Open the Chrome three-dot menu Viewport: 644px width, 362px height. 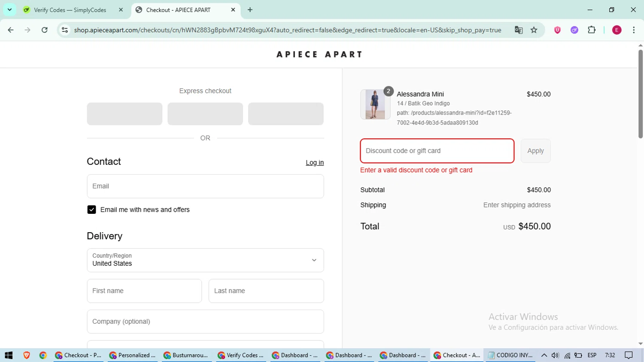634,30
